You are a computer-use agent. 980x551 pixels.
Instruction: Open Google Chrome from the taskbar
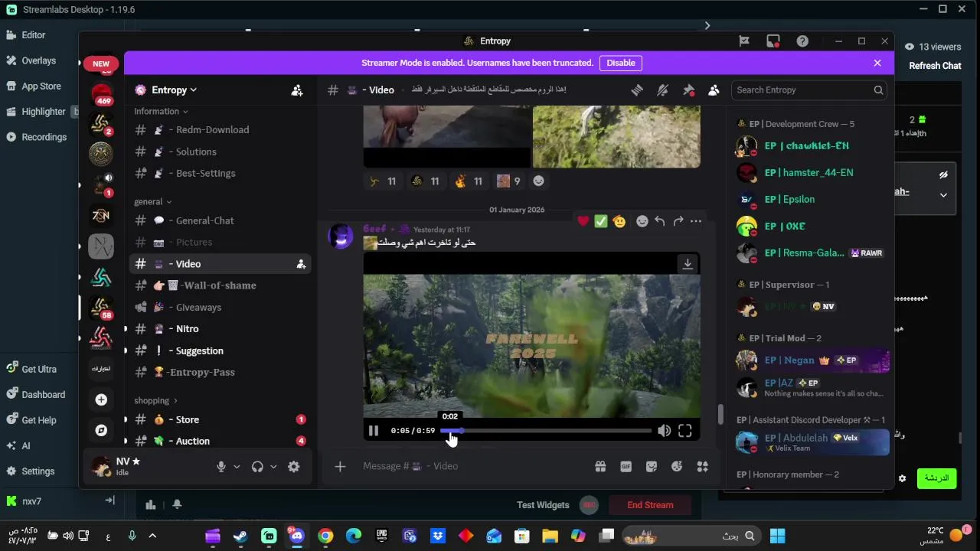(325, 536)
